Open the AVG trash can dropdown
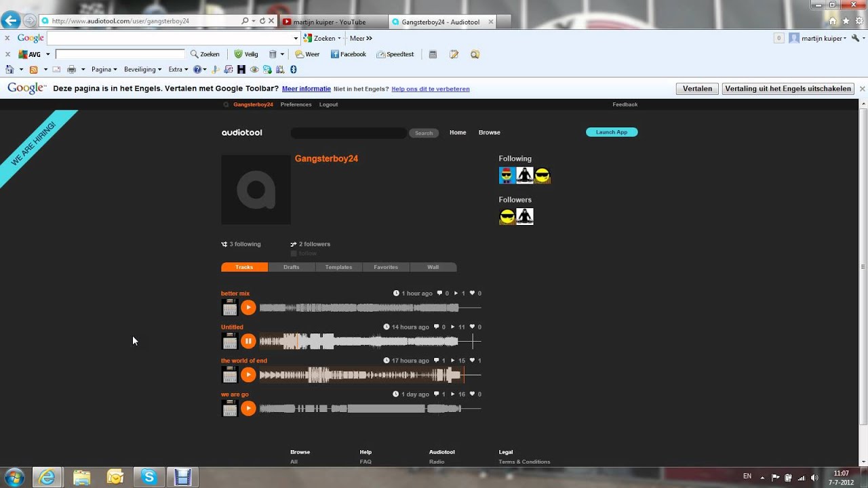This screenshot has width=868, height=488. pyautogui.click(x=281, y=54)
